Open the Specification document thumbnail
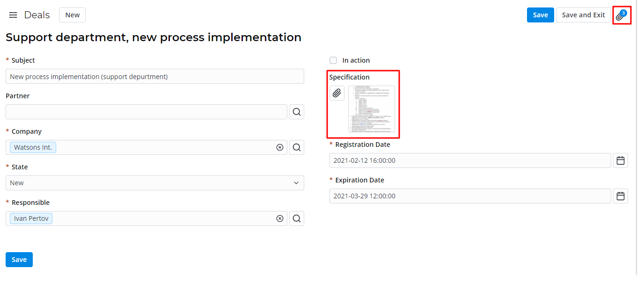The width and height of the screenshot is (644, 305). pyautogui.click(x=372, y=109)
